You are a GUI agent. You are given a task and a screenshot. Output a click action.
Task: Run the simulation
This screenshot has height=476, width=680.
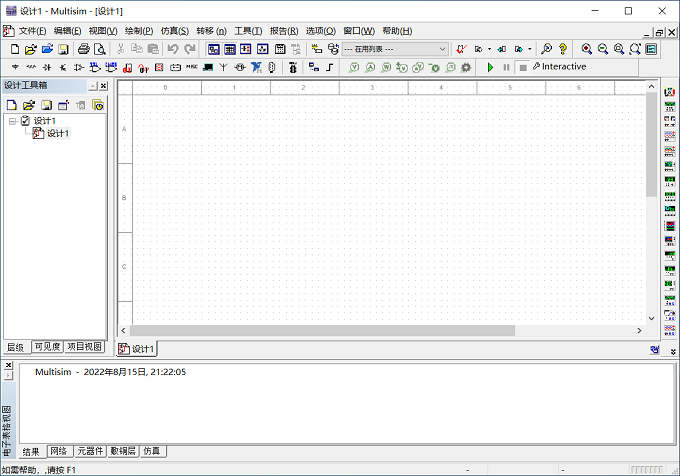pyautogui.click(x=490, y=67)
